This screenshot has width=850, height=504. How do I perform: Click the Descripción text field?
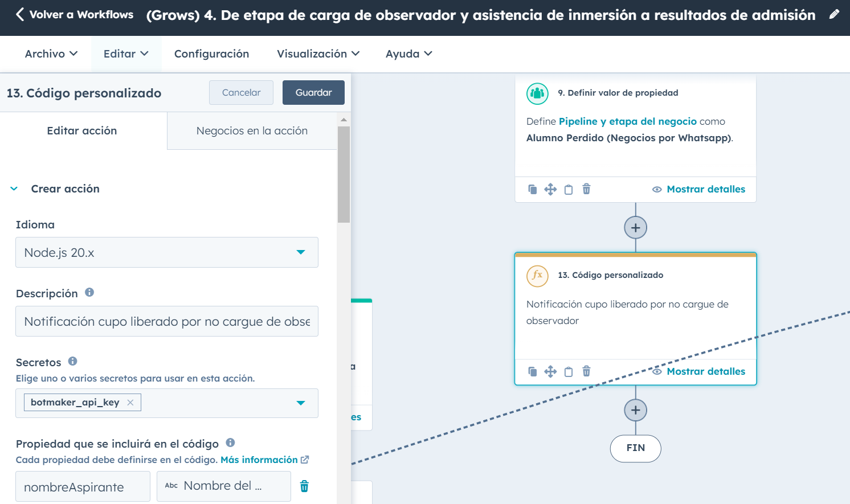tap(167, 321)
